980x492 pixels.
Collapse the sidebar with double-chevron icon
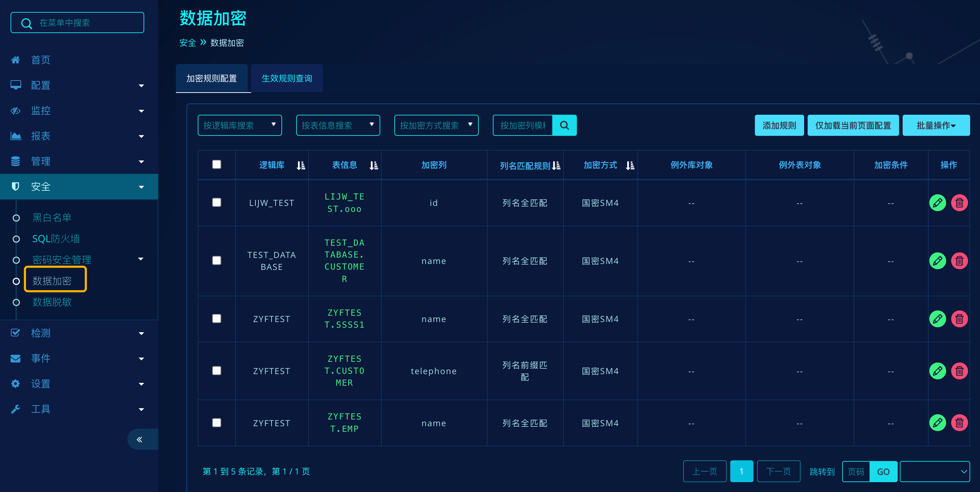click(140, 440)
